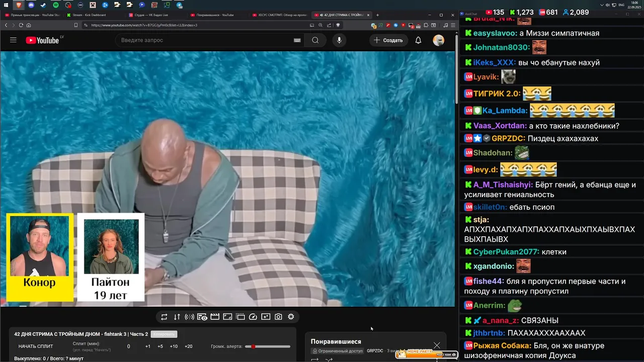Screen dimensions: 644x362
Task: Open the YouTube account avatar menu
Action: pos(439,40)
